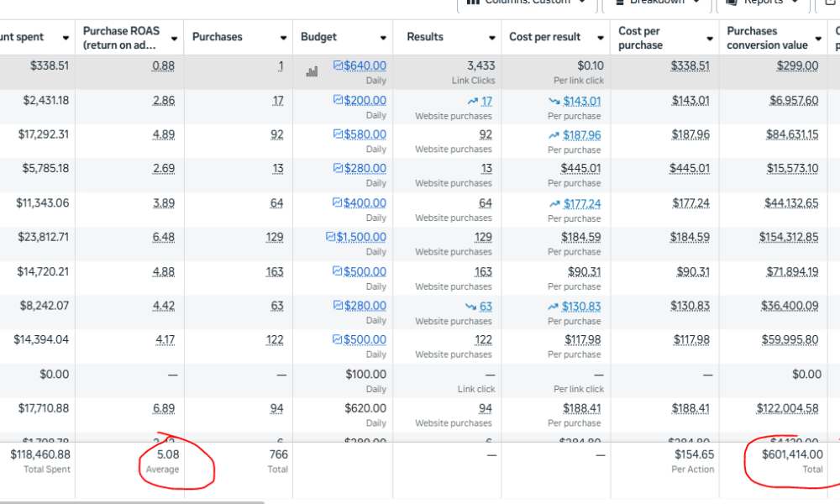Viewport: 840px width, 504px height.
Task: Click the downward trend icon beside $143.01
Action: point(554,101)
